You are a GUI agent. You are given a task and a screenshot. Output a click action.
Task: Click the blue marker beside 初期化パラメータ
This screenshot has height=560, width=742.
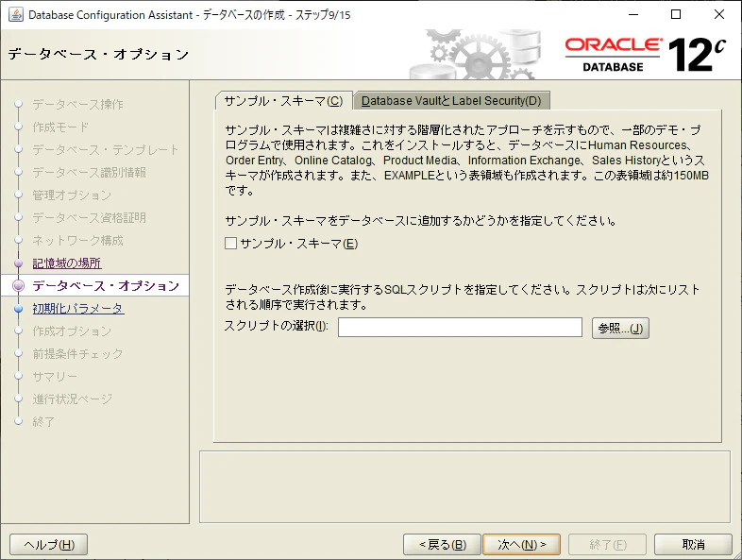(x=19, y=309)
